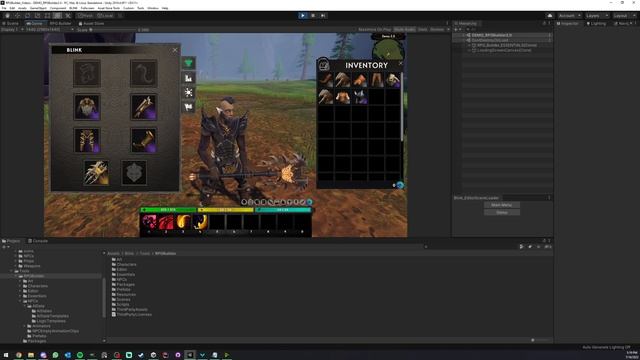Screen dimensions: 640x360
Task: Open ThirdPartyLicenses file in the asset list
Action: 131,314
